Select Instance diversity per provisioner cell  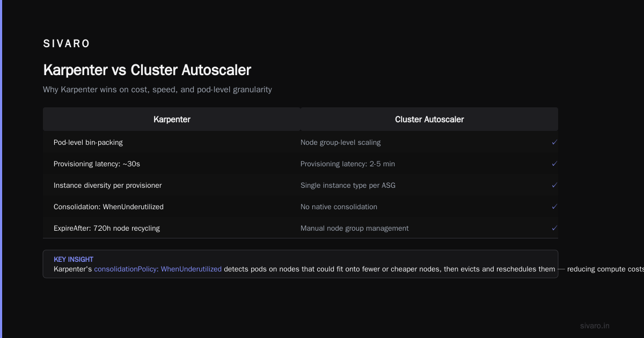(107, 185)
